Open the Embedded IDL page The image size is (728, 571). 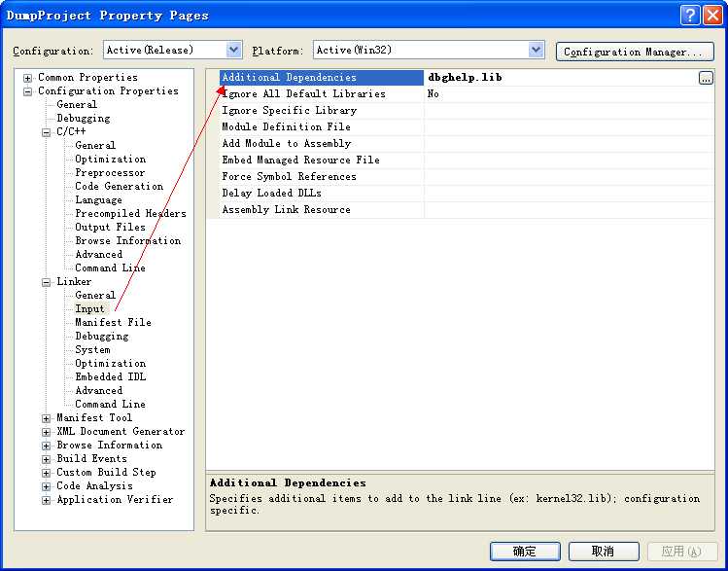[x=111, y=376]
